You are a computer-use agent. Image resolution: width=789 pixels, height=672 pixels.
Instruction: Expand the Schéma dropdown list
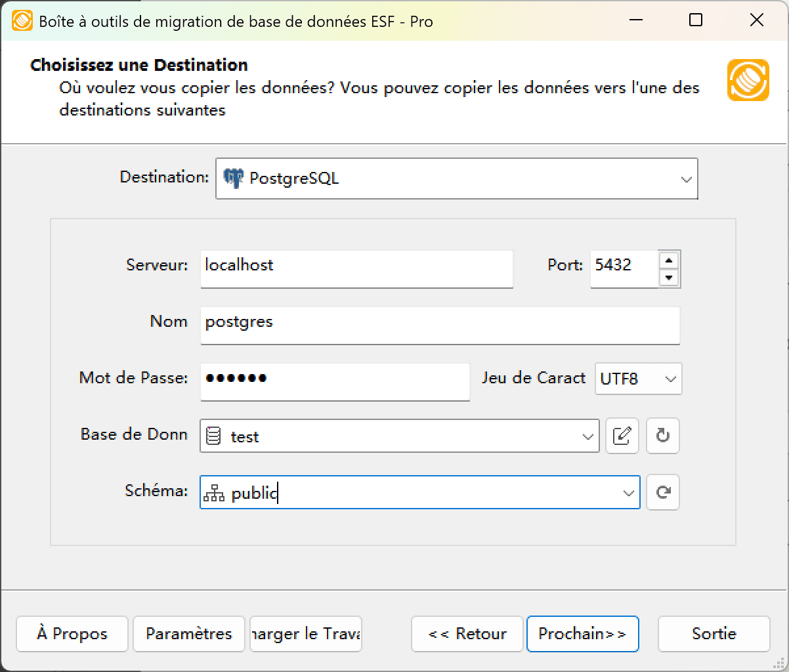[x=628, y=492]
